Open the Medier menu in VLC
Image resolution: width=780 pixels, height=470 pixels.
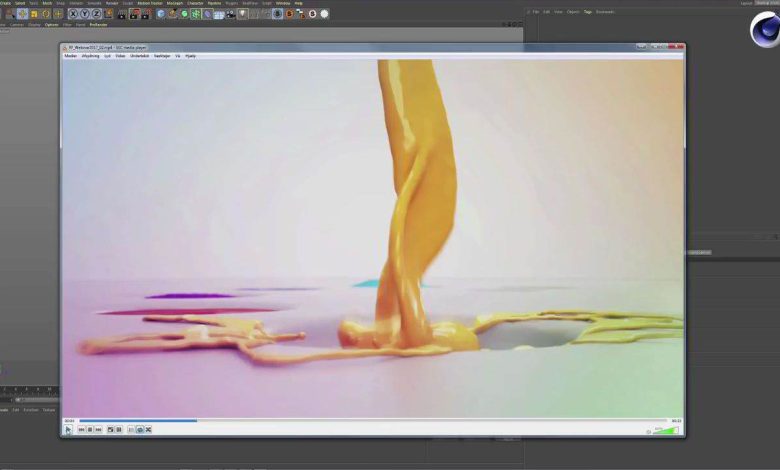tap(71, 56)
